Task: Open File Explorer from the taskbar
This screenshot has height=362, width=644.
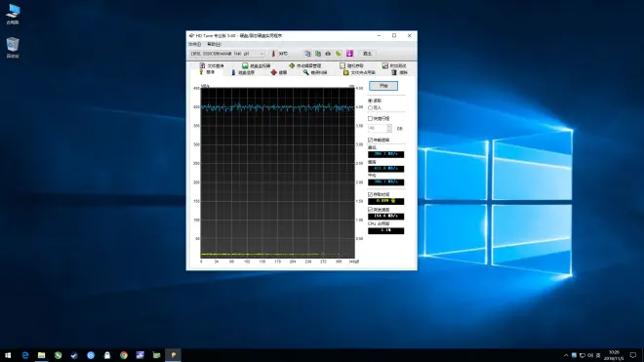Action: point(42,355)
